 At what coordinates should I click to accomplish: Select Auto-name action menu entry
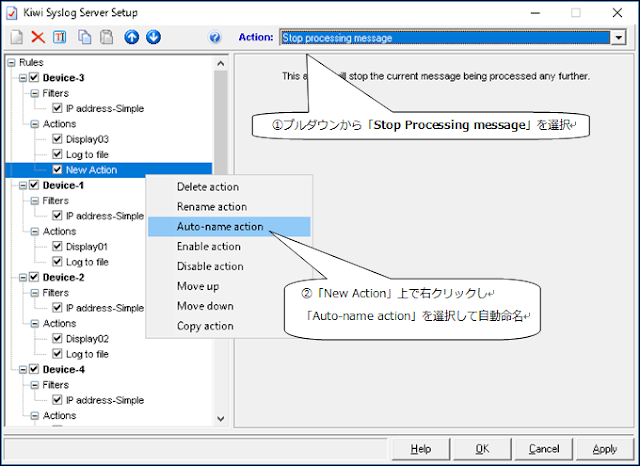[x=229, y=227]
